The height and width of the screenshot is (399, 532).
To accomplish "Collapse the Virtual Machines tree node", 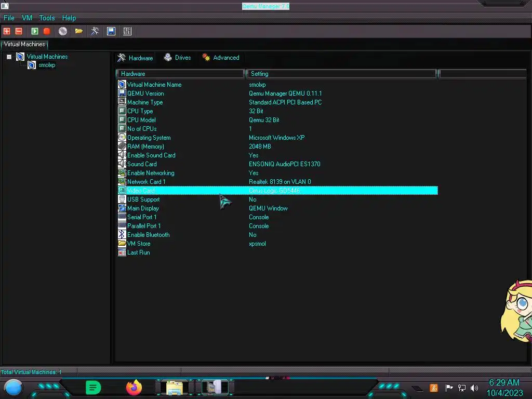I will [9, 57].
